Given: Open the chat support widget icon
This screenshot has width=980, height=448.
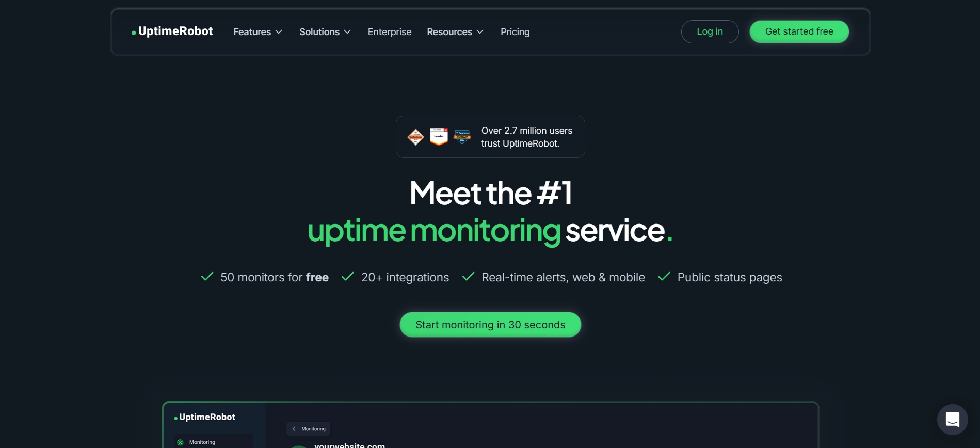Looking at the screenshot, I should coord(952,420).
